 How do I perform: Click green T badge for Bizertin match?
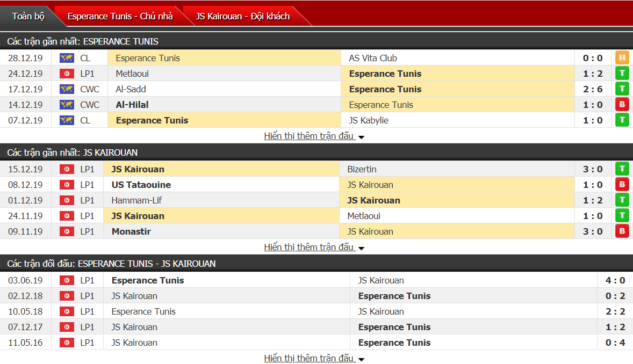[622, 169]
